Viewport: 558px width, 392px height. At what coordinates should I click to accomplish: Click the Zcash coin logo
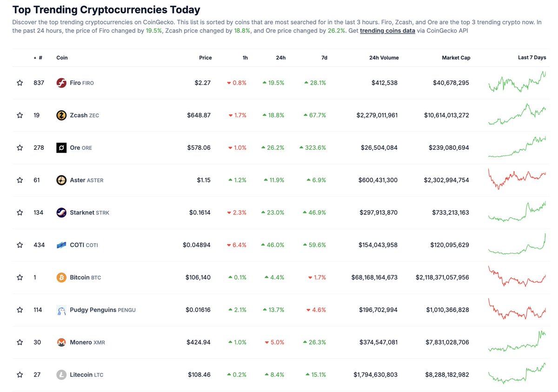[61, 115]
